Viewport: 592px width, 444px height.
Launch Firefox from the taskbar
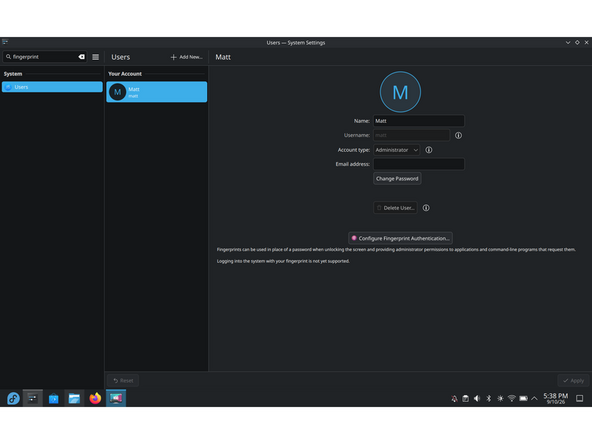pyautogui.click(x=95, y=398)
